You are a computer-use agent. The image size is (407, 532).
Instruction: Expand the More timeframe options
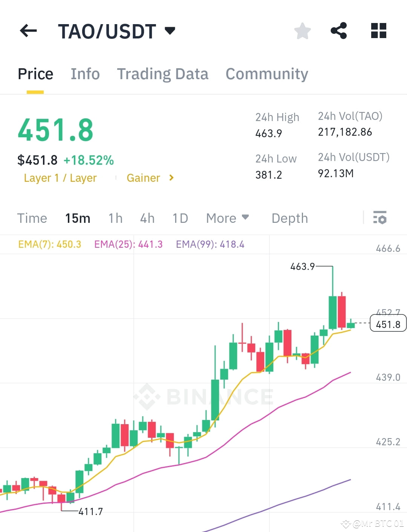click(227, 218)
